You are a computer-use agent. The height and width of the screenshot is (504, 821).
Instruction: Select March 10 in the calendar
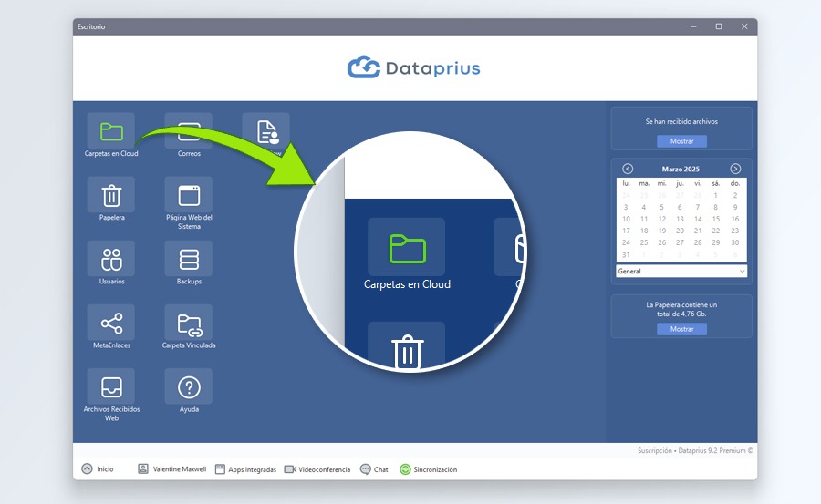coord(626,219)
